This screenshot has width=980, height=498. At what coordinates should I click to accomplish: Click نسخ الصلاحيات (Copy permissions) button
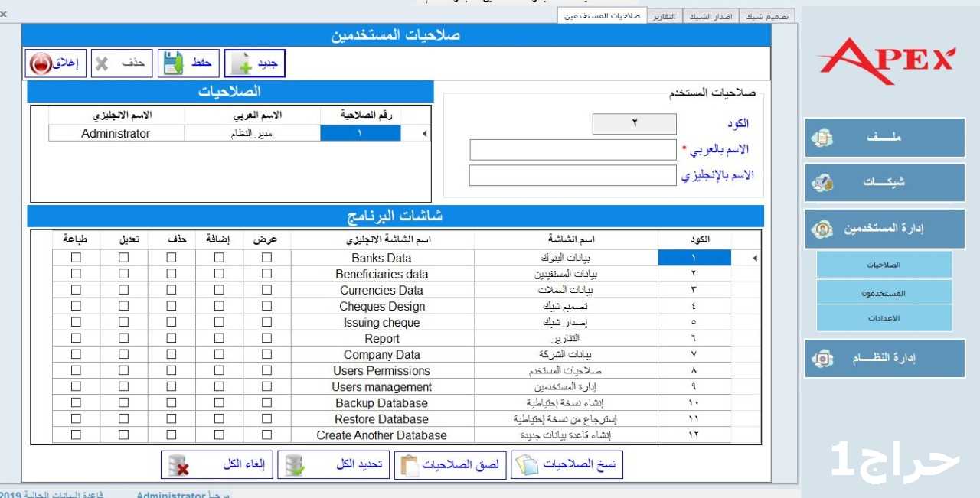[567, 465]
